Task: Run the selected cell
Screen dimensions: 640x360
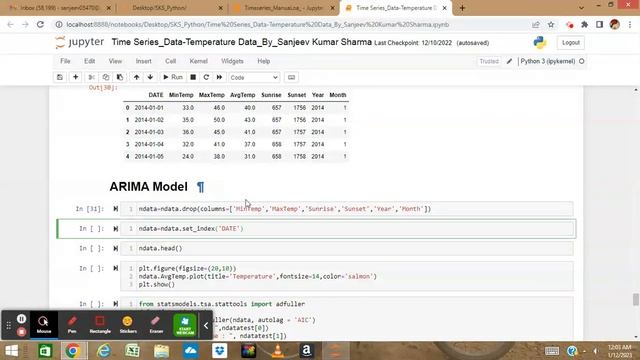Action: 173,77
